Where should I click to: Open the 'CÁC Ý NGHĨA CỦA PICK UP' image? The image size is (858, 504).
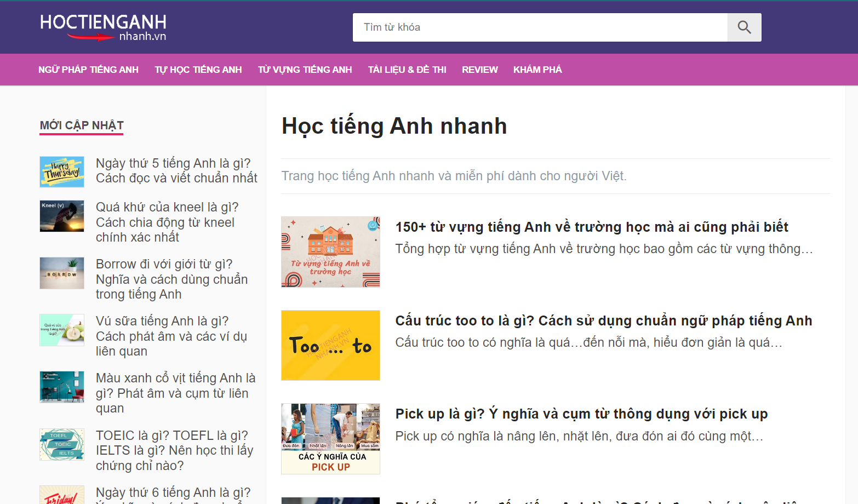tap(330, 439)
